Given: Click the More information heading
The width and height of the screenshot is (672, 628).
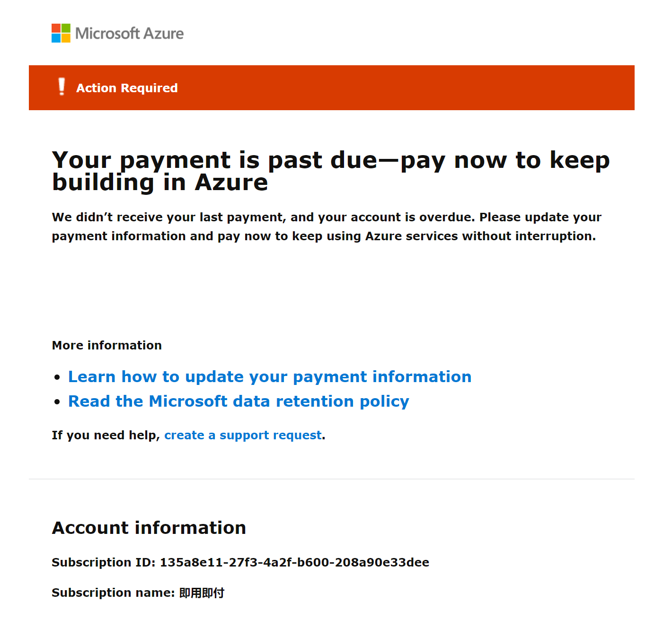Looking at the screenshot, I should [107, 345].
